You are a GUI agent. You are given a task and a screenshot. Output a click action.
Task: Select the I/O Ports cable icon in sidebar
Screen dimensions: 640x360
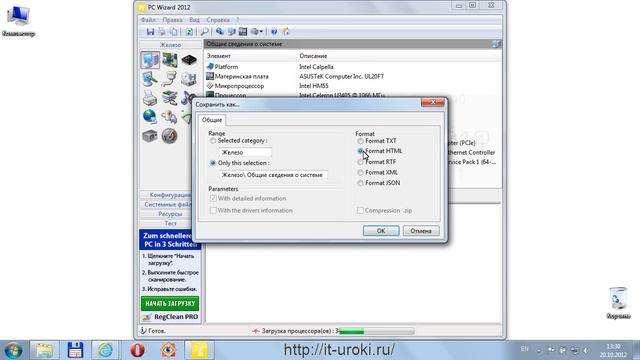[169, 79]
